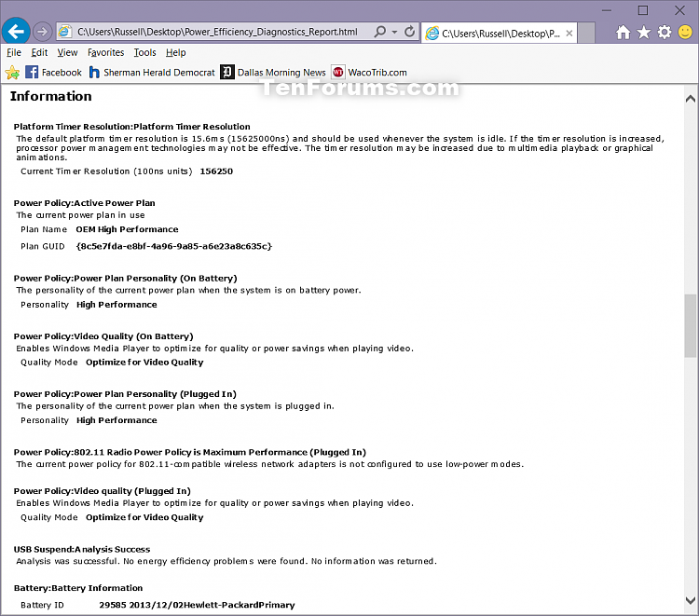Open the Tools menu
Screen dimensions: 699x616
[x=144, y=52]
